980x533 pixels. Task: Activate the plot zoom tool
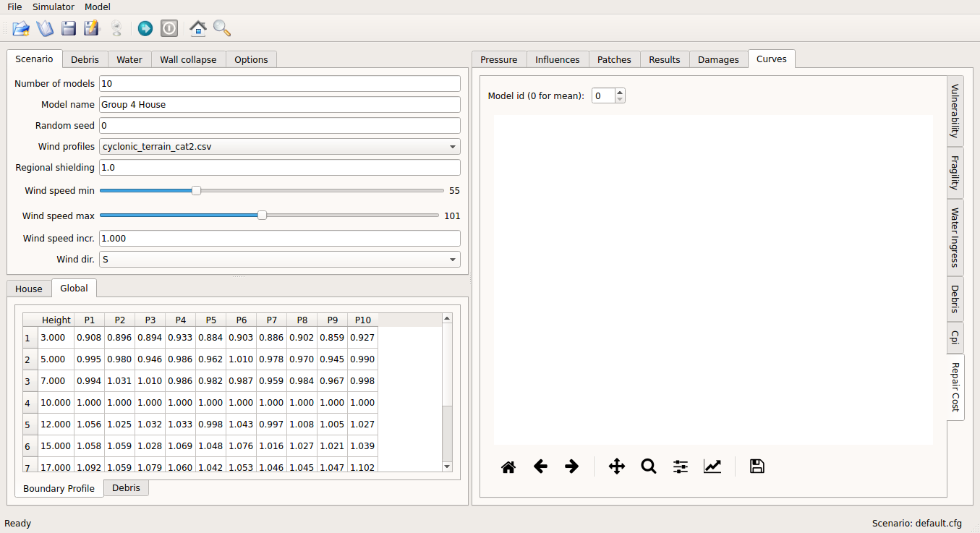click(649, 466)
